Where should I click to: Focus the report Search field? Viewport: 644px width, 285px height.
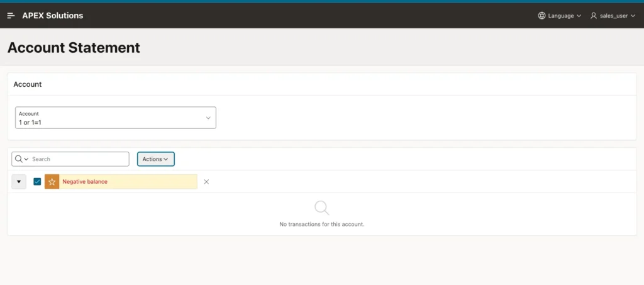pos(79,159)
